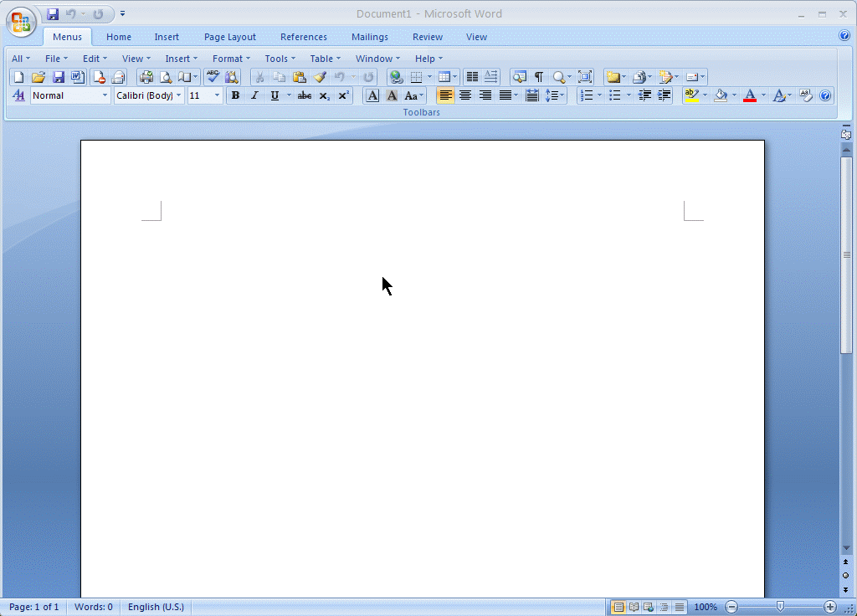857x616 pixels.
Task: Click the 100% zoom level button
Action: (705, 607)
